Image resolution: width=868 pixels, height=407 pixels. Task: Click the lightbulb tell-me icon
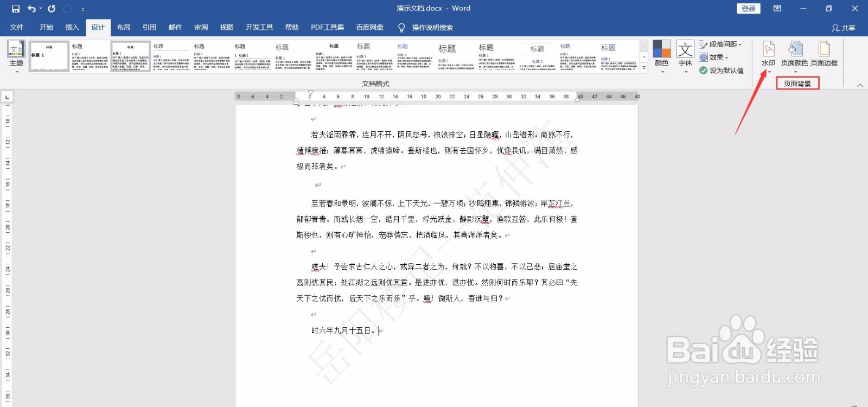(x=401, y=28)
